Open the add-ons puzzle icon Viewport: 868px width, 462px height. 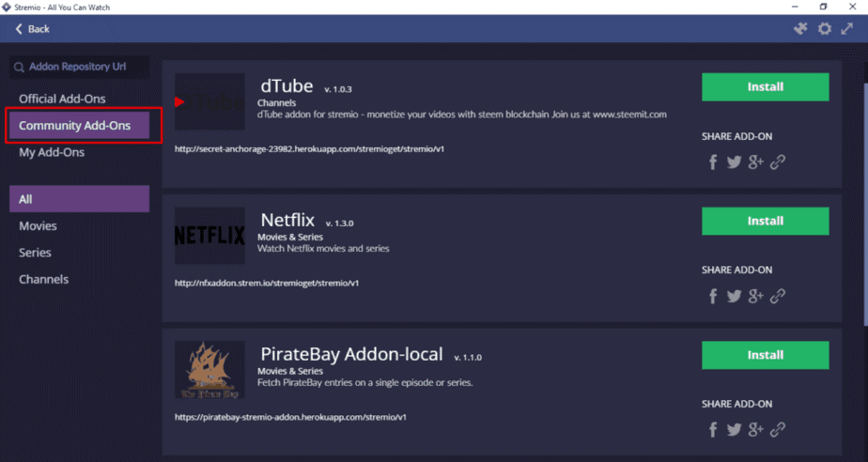800,29
